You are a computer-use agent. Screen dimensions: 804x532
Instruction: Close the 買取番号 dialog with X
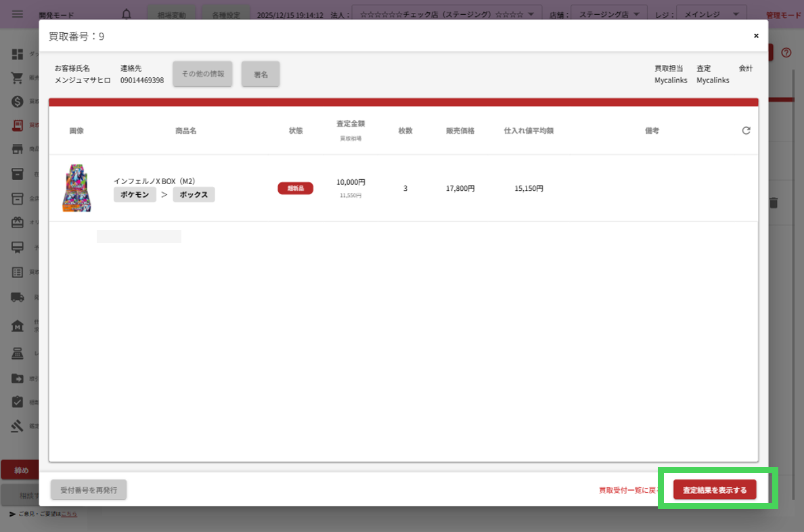(x=756, y=36)
